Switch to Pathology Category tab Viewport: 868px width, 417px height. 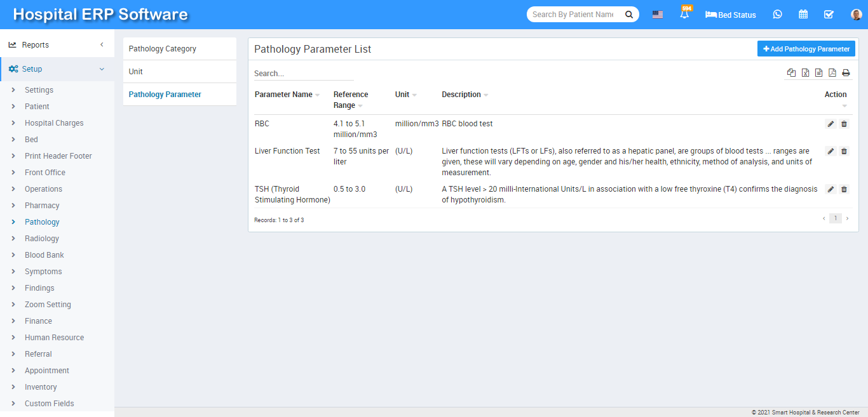click(x=163, y=49)
